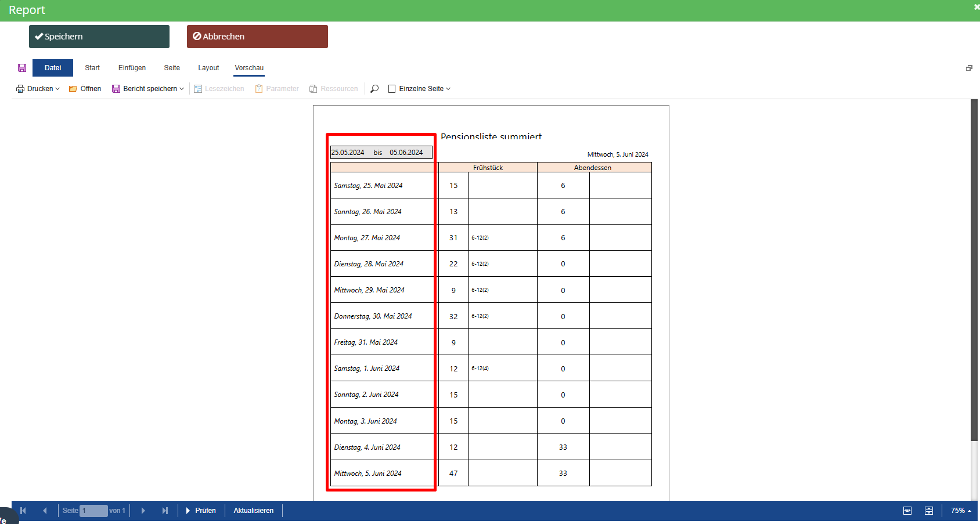Go to first page
The width and height of the screenshot is (980, 524).
tap(23, 511)
